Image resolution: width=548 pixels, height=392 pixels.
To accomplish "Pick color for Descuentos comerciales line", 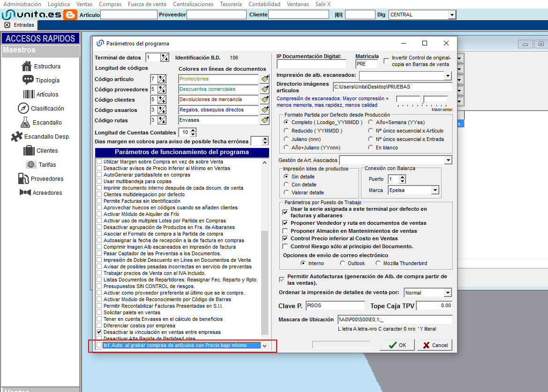I will pos(265,89).
